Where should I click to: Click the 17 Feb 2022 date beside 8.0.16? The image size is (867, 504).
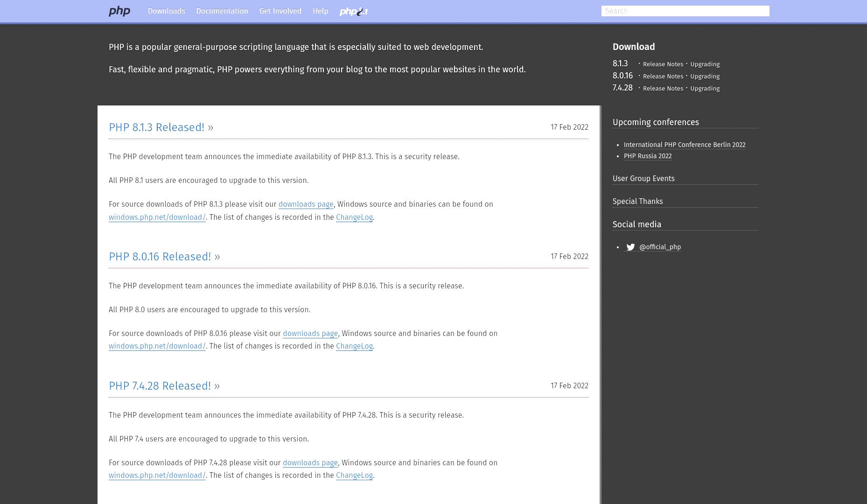click(569, 257)
